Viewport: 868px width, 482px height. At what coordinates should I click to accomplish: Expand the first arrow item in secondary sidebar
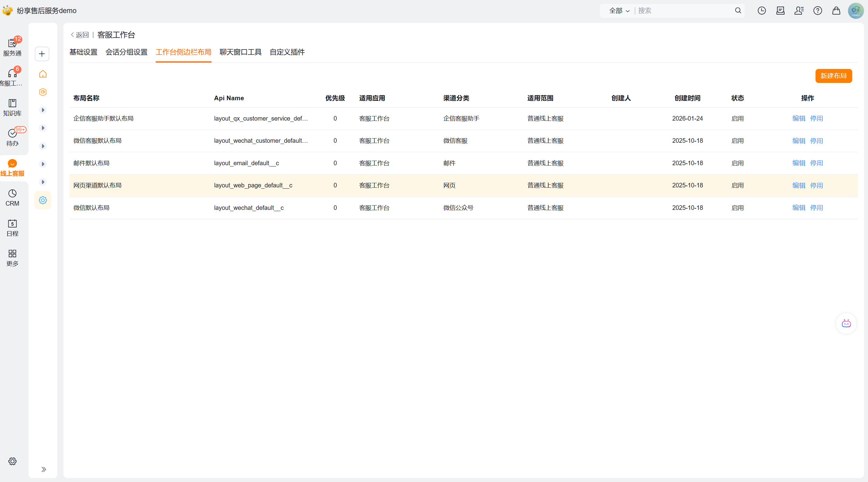point(43,110)
